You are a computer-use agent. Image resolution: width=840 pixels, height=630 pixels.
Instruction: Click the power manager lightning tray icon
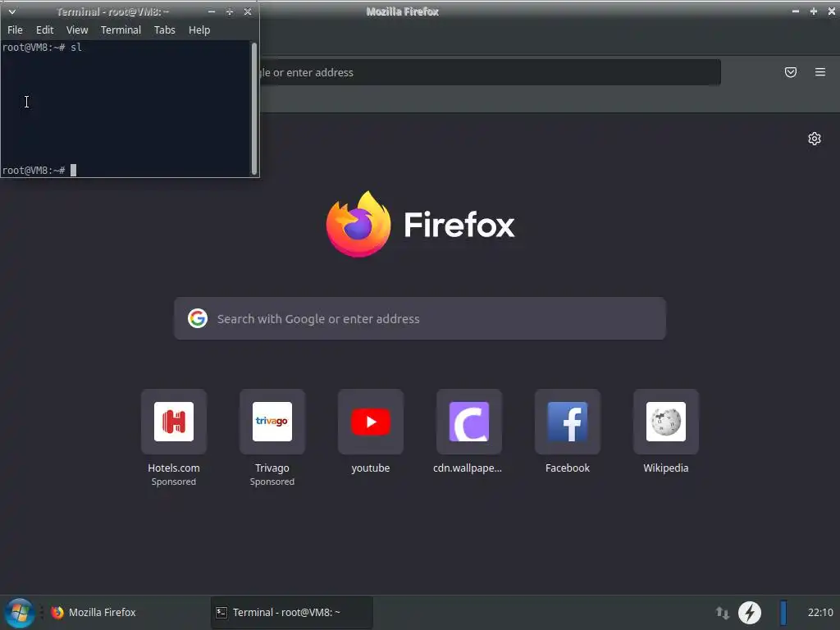click(750, 612)
